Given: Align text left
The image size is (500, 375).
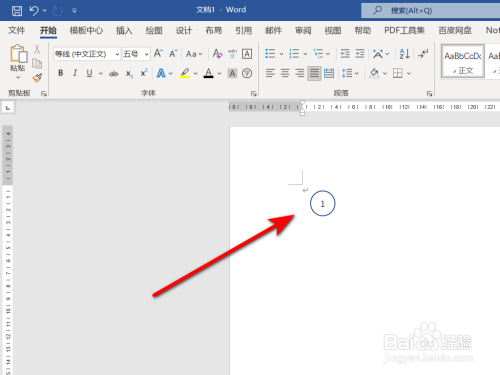Looking at the screenshot, I should pos(270,73).
